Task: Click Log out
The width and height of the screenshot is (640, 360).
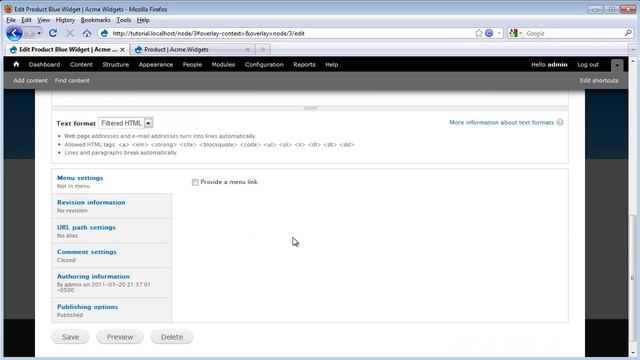Action: 588,64
